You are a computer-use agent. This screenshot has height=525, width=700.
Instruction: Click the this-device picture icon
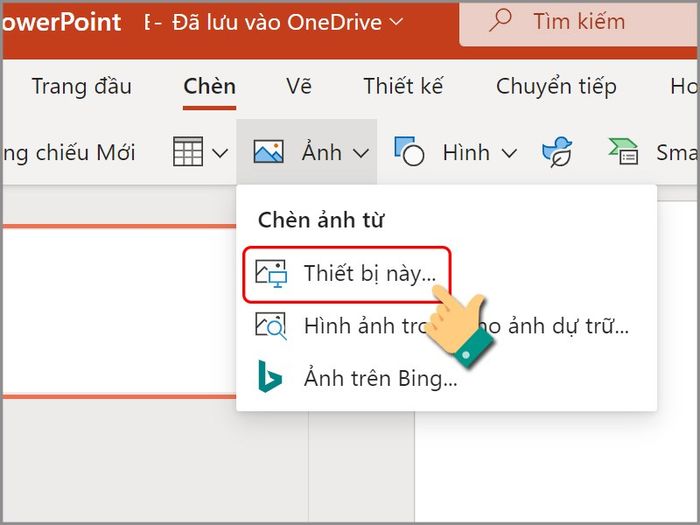coord(271,274)
